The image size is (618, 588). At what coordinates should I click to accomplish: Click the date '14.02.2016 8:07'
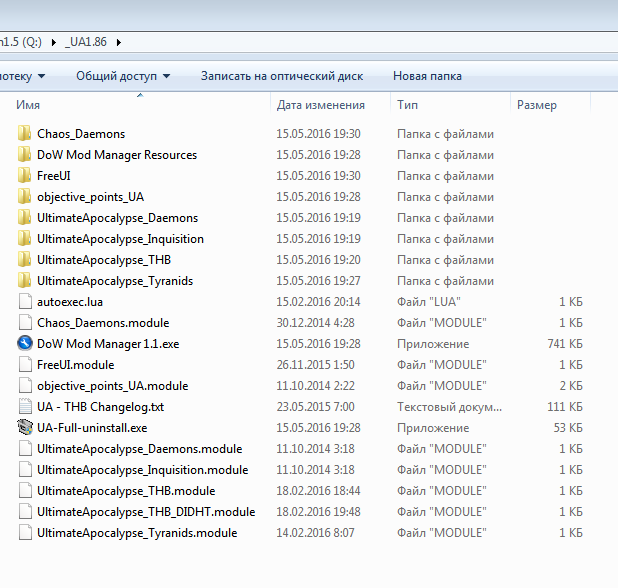(315, 532)
